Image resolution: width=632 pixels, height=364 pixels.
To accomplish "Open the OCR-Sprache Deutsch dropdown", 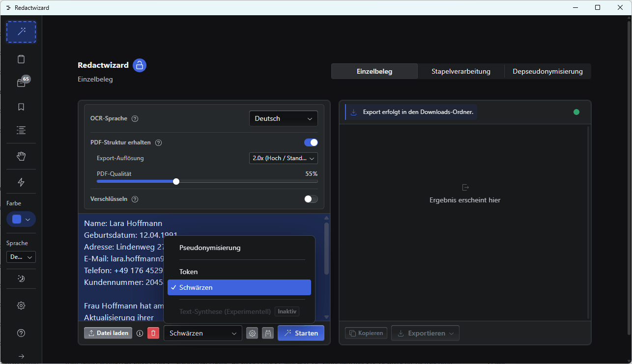I will click(x=284, y=118).
